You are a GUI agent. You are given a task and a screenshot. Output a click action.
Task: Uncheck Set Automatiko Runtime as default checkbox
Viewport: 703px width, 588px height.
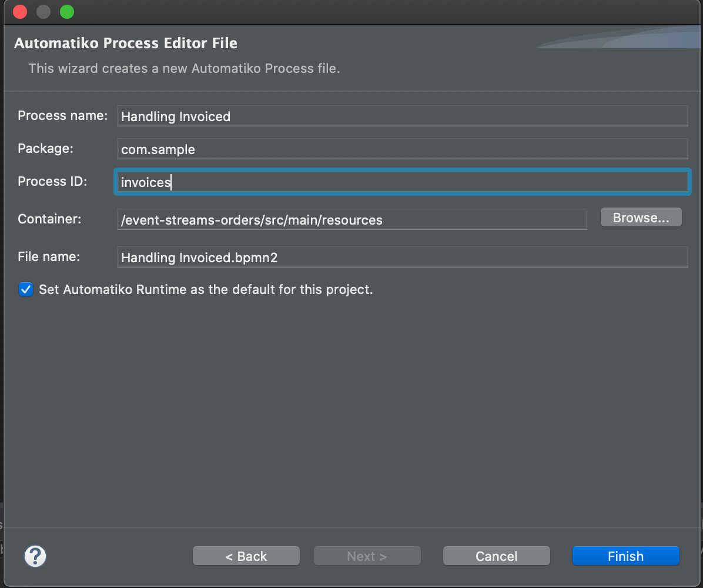click(x=26, y=289)
